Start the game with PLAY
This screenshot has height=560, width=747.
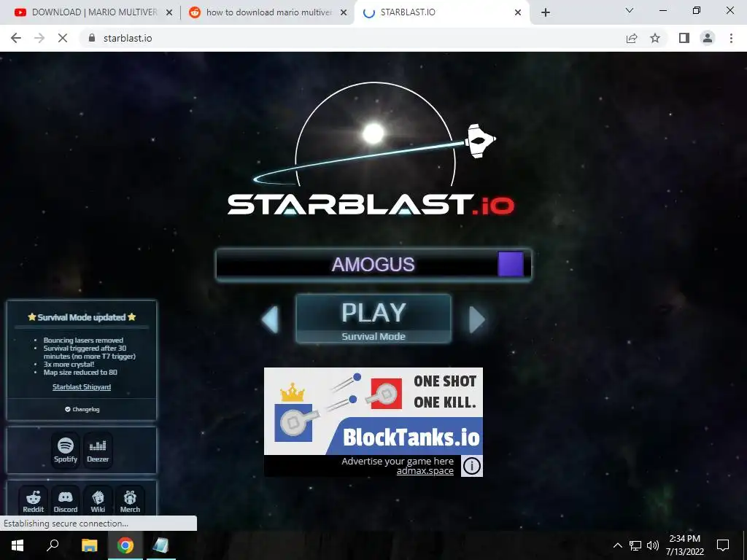pos(373,319)
